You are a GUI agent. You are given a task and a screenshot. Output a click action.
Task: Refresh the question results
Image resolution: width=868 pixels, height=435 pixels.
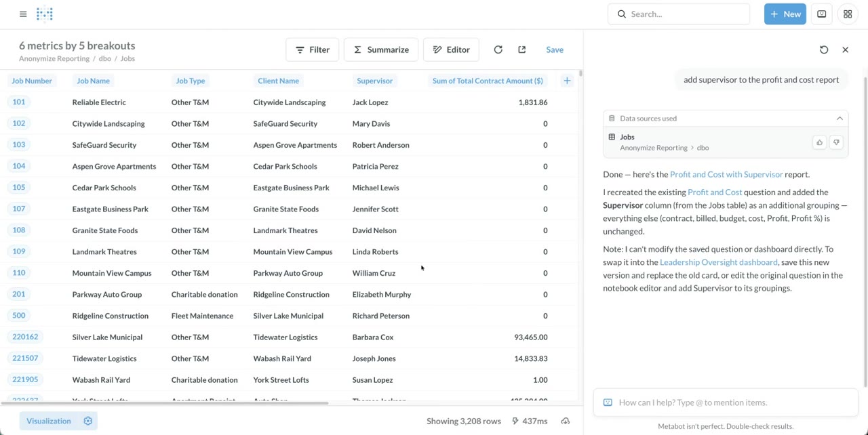498,49
